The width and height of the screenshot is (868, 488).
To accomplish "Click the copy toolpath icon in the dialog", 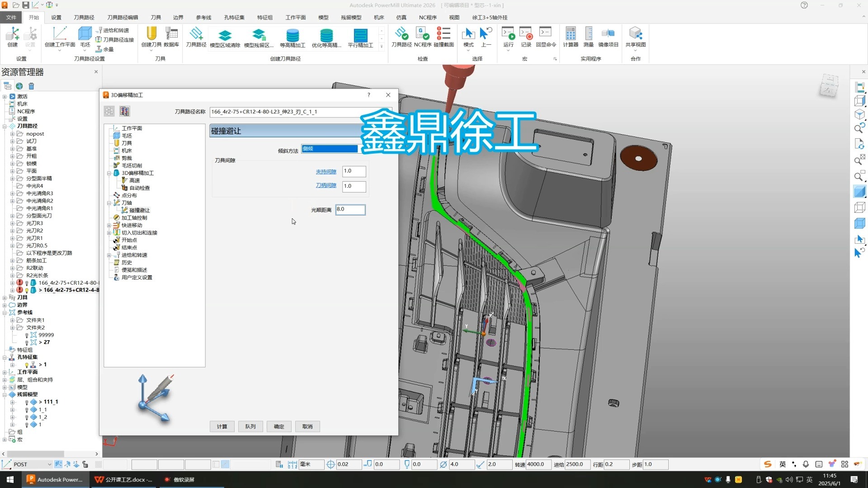I will point(125,111).
